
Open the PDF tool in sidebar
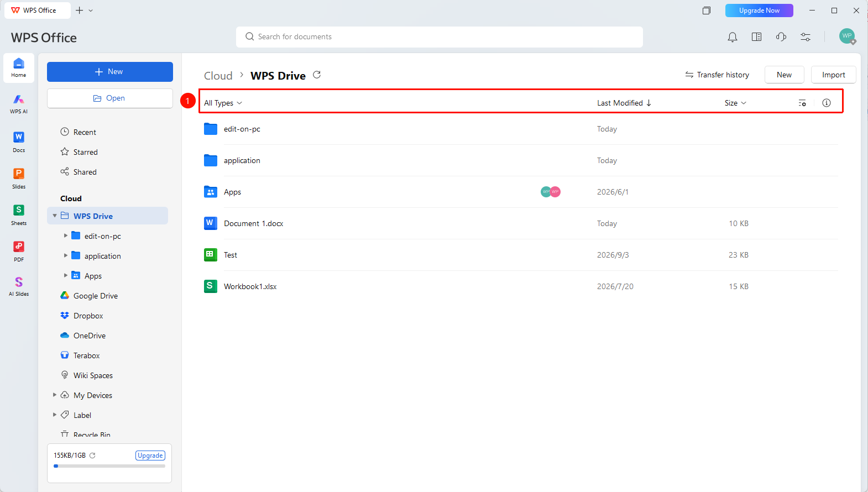coord(19,251)
